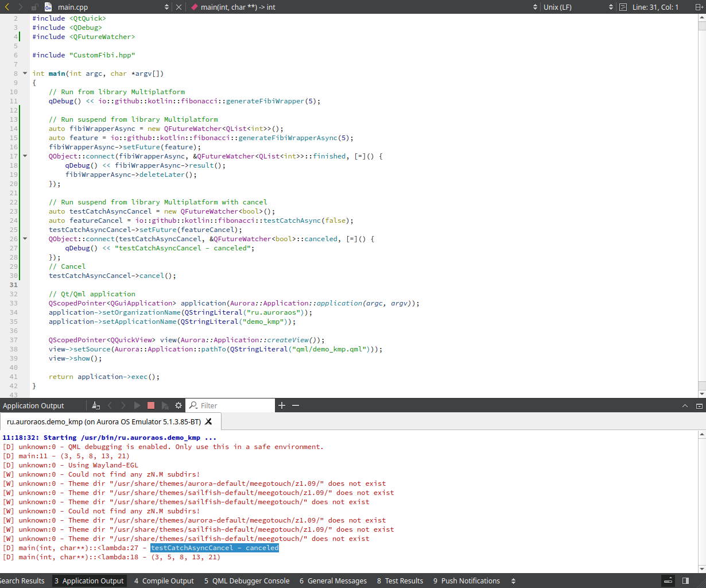The height and width of the screenshot is (588, 706).
Task: Click the Line: 31, Col: 1 indicator
Action: coord(655,7)
